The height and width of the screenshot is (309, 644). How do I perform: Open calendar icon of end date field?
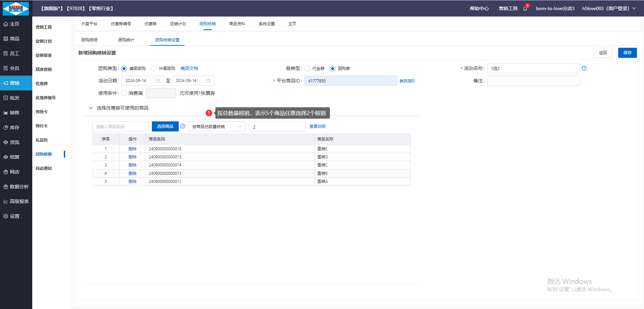tap(208, 81)
